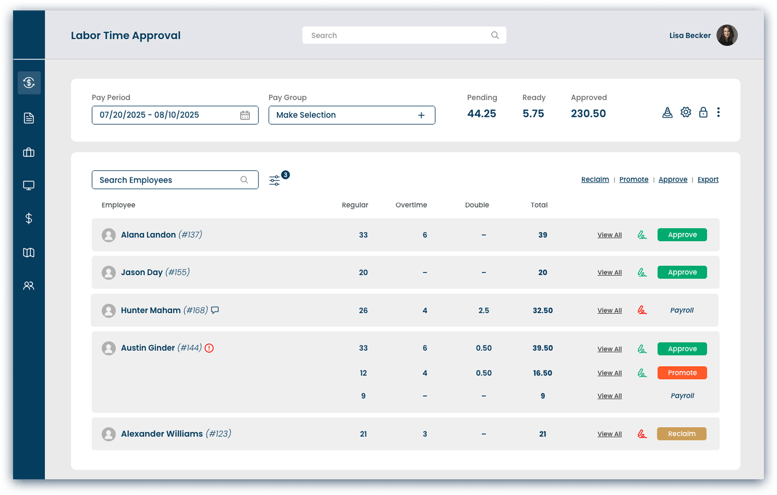Click the Export link
777x495 pixels.
708,180
